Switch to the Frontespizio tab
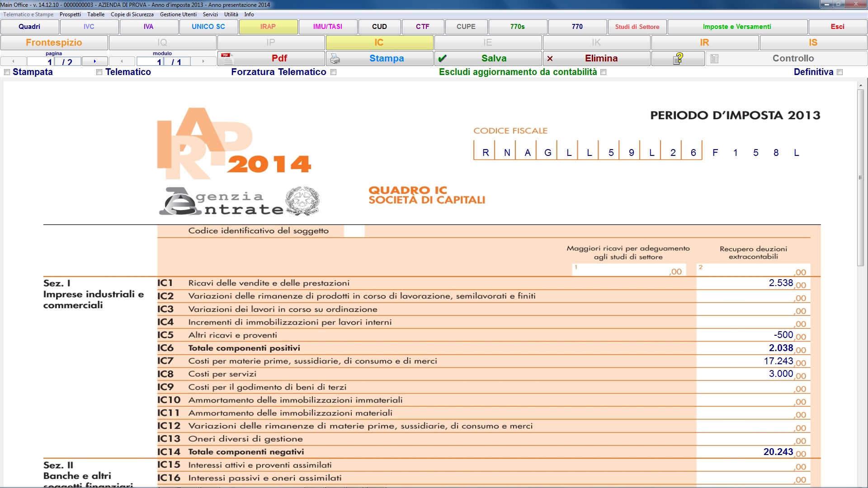The image size is (868, 488). pos(54,42)
